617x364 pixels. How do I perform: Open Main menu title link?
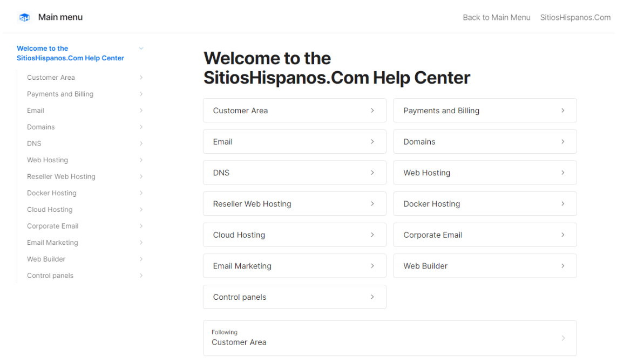(60, 17)
